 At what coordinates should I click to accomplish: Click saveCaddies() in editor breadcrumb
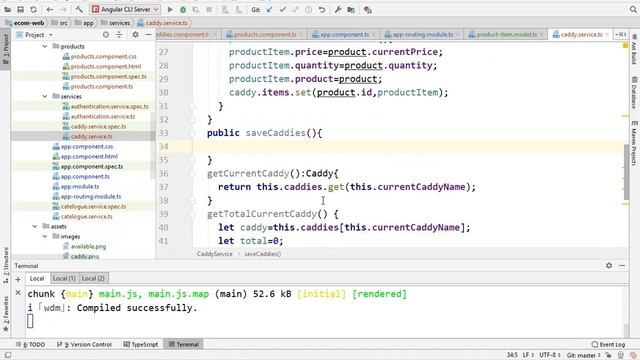click(262, 254)
